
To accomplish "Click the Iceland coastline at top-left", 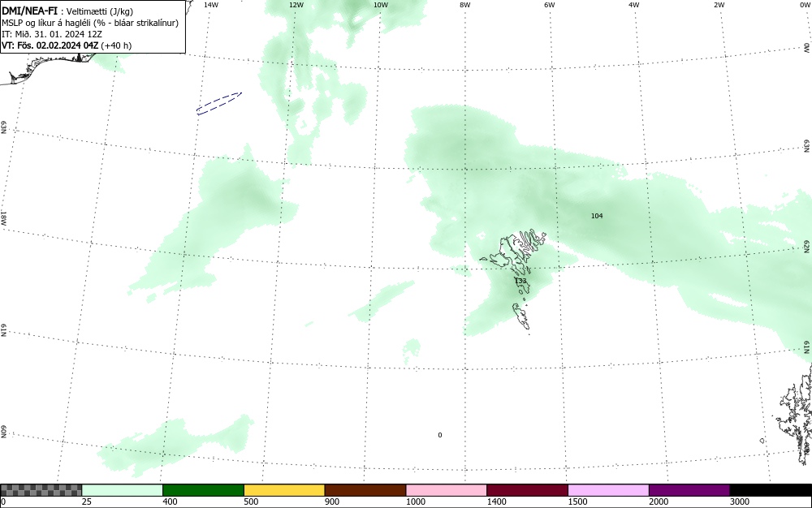I will pyautogui.click(x=46, y=67).
